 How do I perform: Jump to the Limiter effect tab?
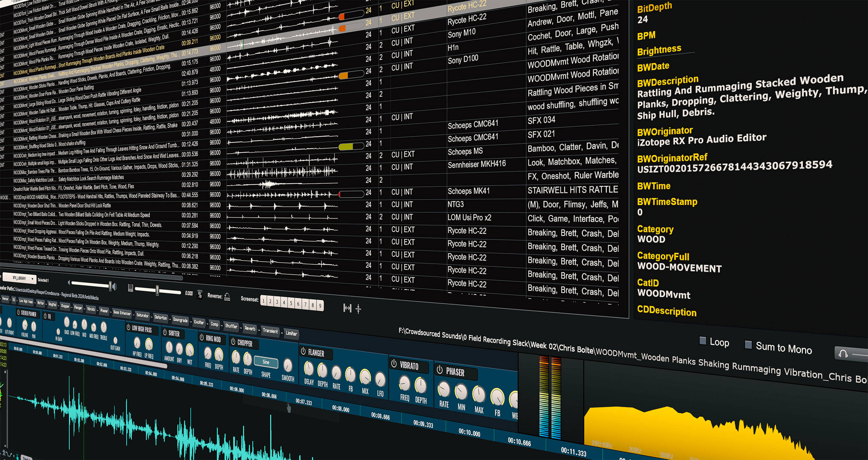pyautogui.click(x=291, y=333)
